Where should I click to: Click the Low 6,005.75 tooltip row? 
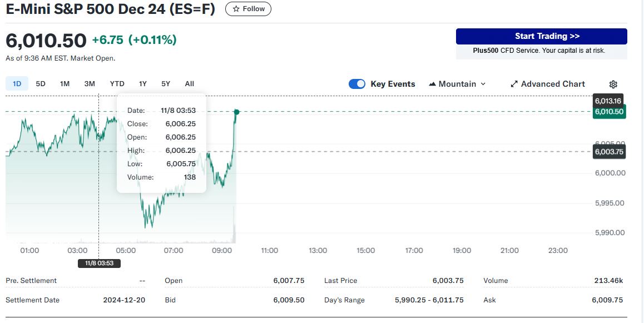click(x=161, y=164)
